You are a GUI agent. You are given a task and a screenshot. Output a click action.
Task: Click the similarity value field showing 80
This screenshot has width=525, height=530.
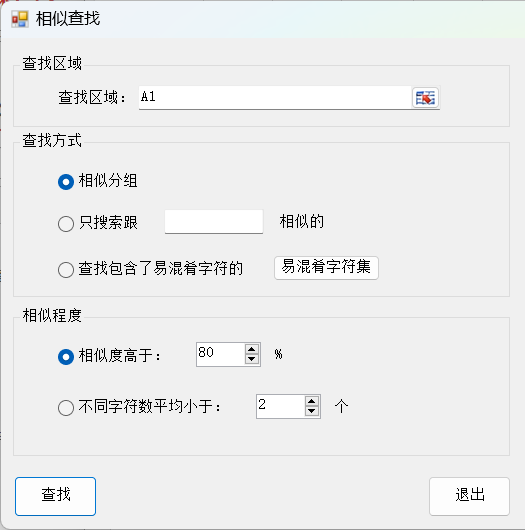(x=220, y=354)
